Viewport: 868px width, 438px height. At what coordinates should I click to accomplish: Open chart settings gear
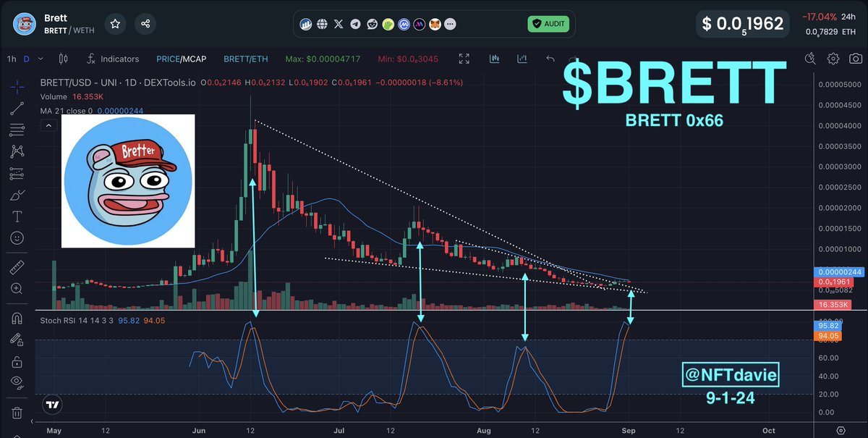tap(833, 59)
